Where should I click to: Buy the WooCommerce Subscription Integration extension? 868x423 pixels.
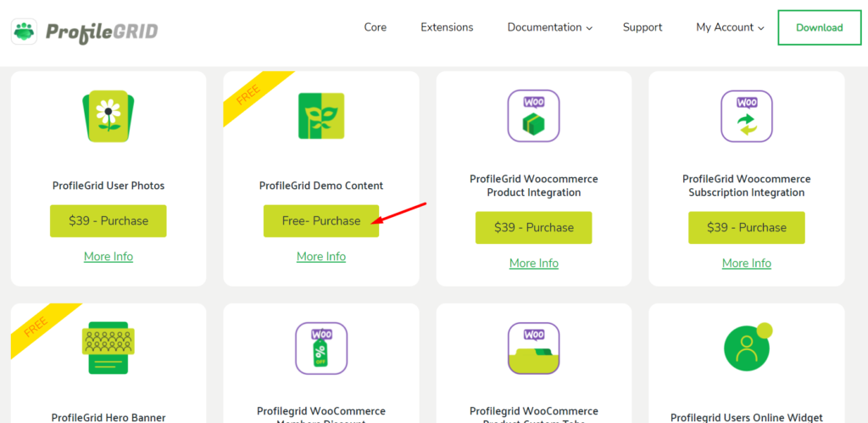click(746, 228)
